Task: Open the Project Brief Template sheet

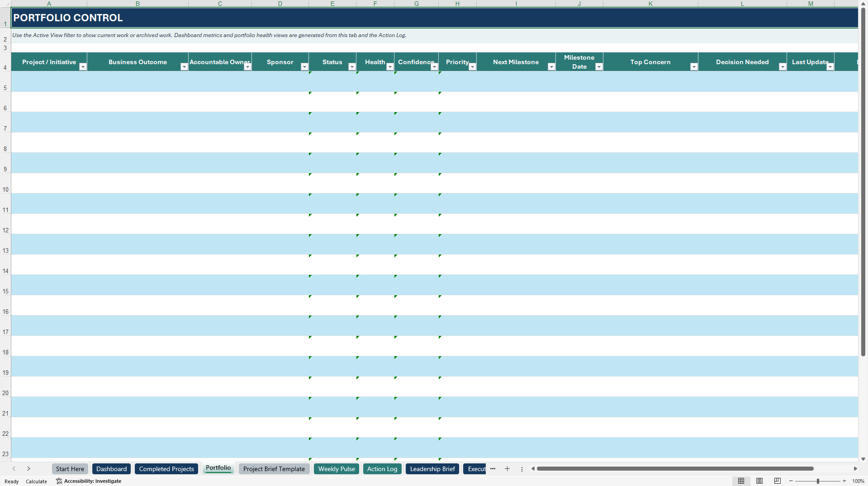Action: click(274, 469)
